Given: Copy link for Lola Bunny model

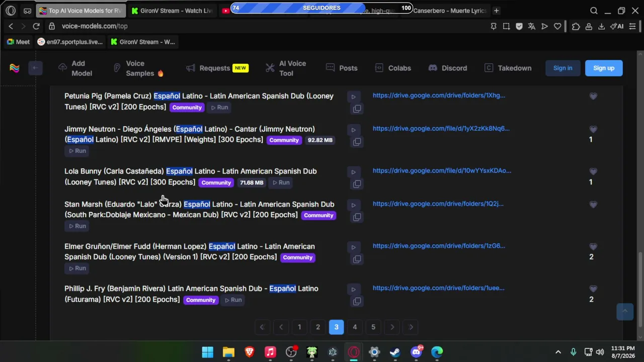Looking at the screenshot, I should click(x=357, y=184).
